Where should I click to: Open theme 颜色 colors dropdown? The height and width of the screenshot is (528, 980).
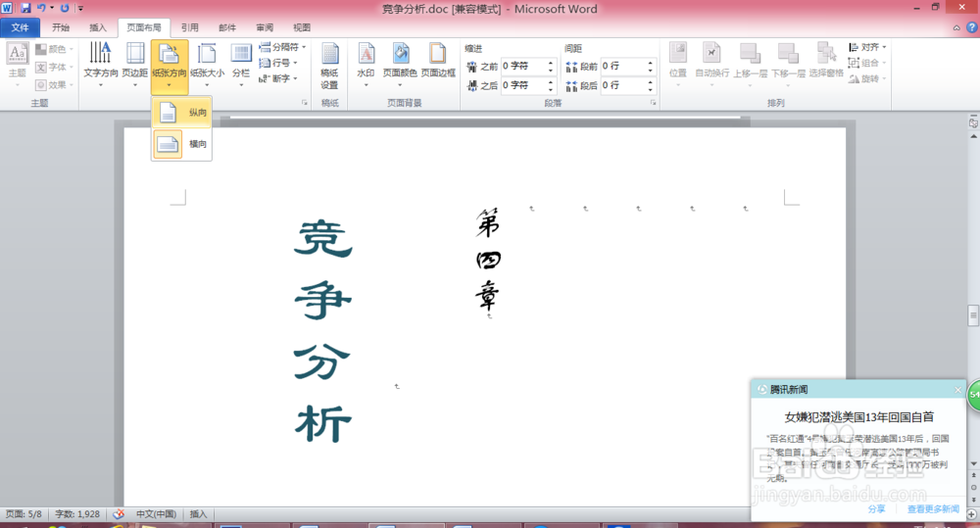click(x=54, y=49)
